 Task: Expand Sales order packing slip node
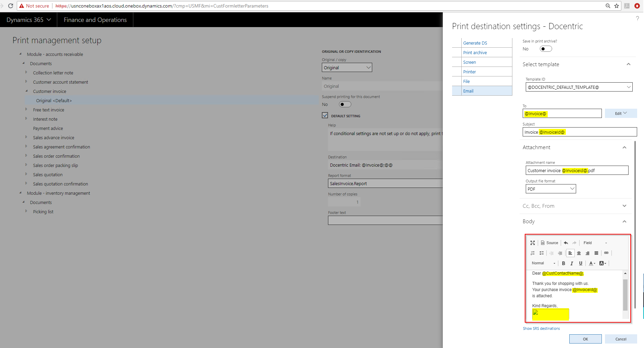(x=26, y=165)
